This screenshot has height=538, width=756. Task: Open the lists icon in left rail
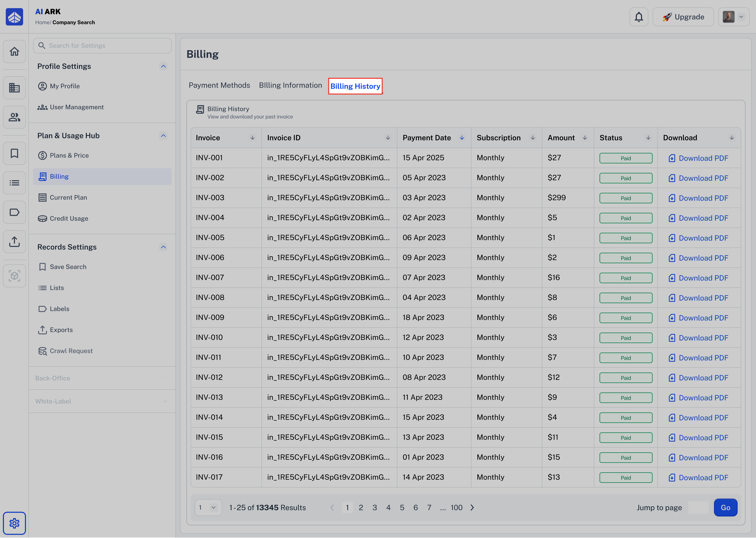14,183
